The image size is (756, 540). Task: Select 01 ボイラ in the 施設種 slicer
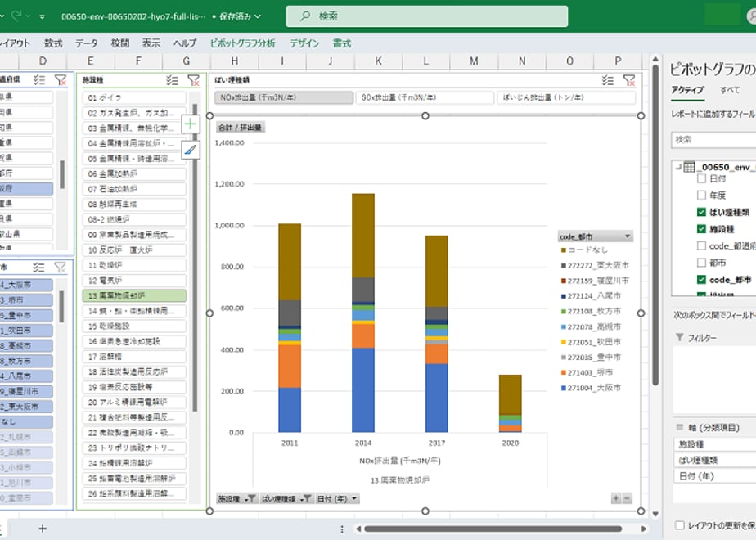(x=134, y=97)
